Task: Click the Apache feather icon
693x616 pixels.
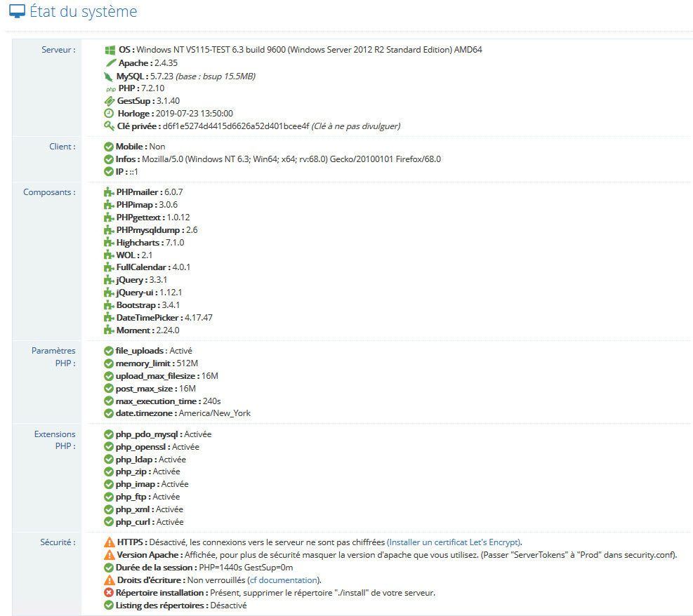Action: (110, 63)
